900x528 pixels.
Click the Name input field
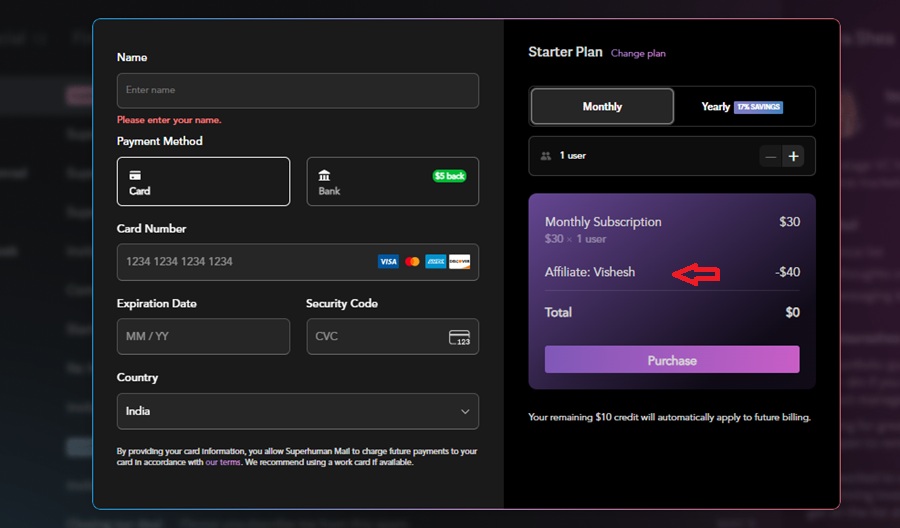pyautogui.click(x=297, y=91)
